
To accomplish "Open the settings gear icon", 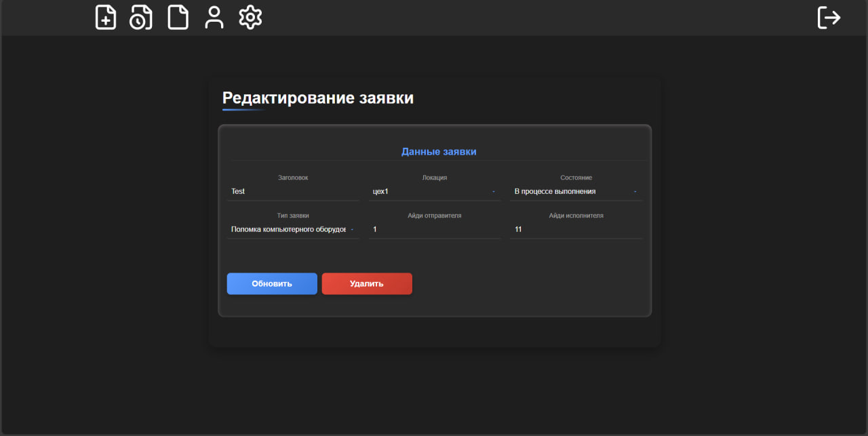I will pos(250,18).
